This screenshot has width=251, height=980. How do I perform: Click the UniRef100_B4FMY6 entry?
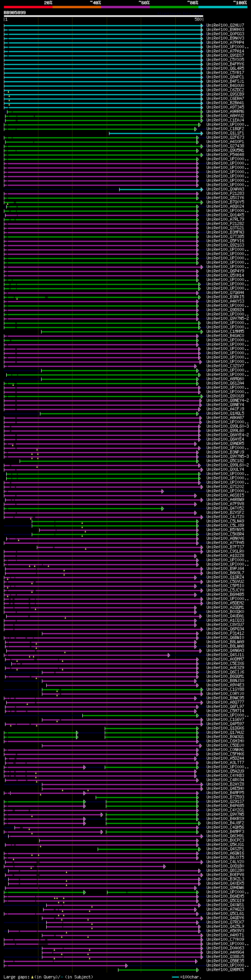pos(225,64)
